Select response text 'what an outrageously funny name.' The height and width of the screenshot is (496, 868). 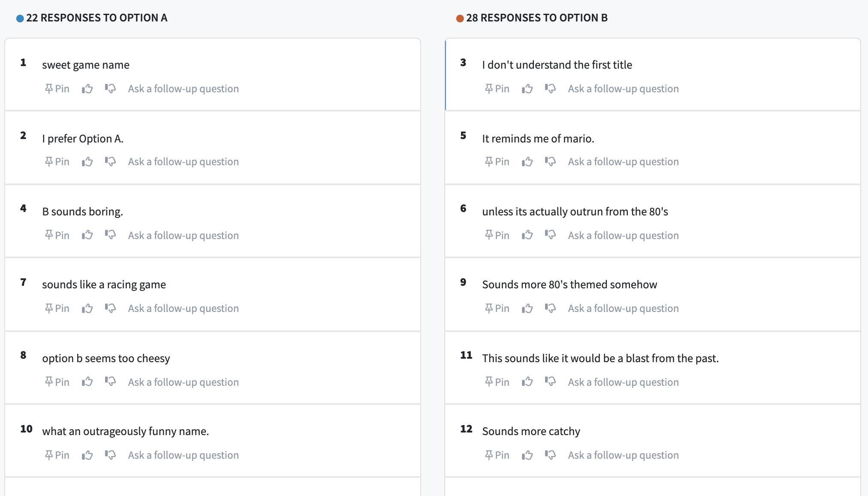pos(126,431)
